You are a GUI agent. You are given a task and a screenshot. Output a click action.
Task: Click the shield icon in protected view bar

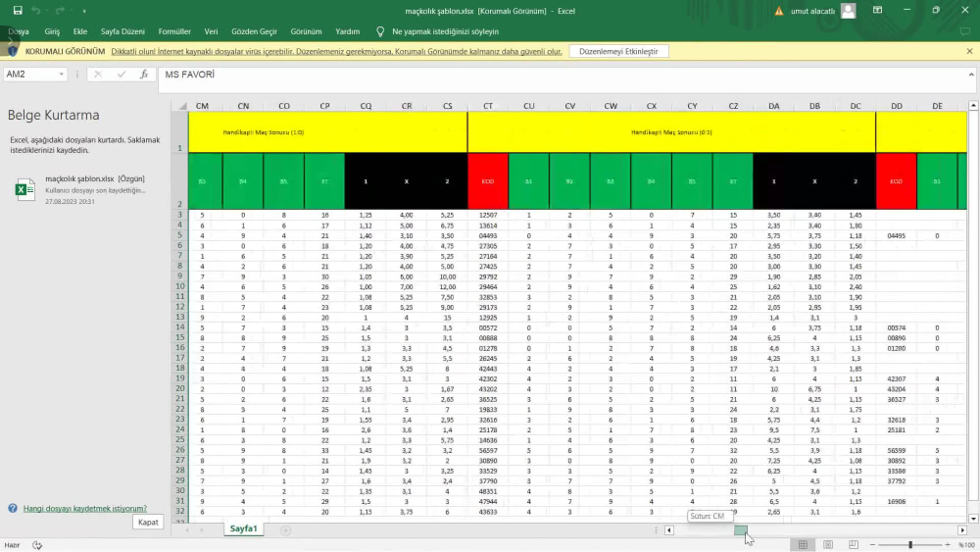(13, 51)
